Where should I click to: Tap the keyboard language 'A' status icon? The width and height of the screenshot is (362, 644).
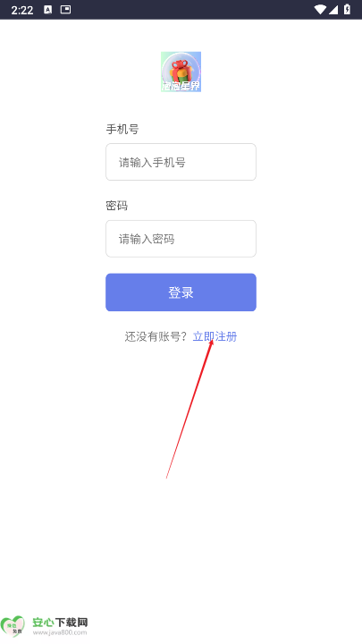(x=48, y=10)
